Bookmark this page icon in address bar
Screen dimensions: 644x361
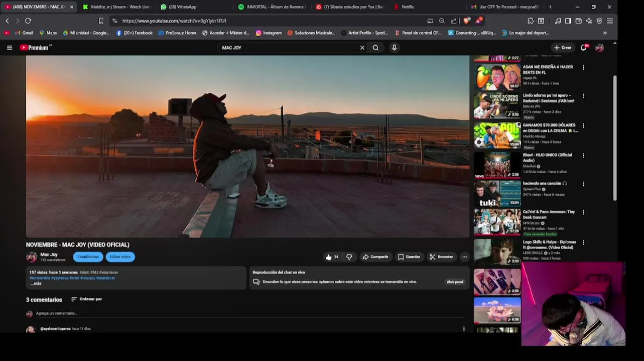click(x=101, y=21)
